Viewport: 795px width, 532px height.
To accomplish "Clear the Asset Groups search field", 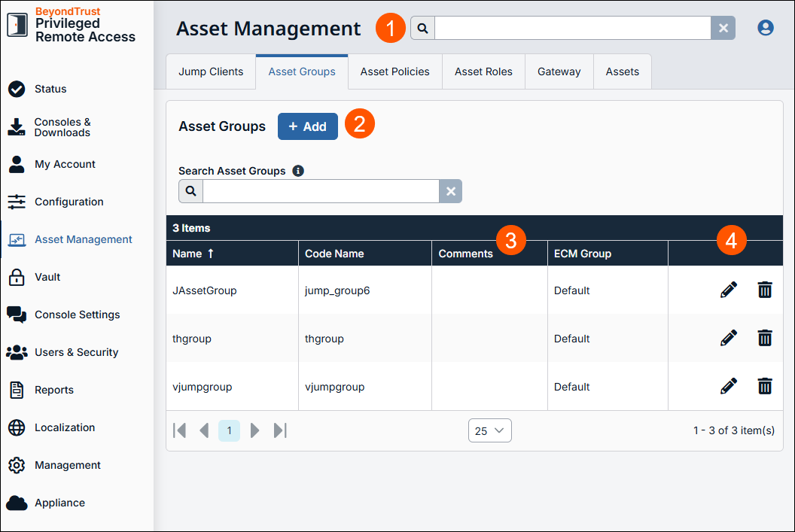I will click(450, 190).
